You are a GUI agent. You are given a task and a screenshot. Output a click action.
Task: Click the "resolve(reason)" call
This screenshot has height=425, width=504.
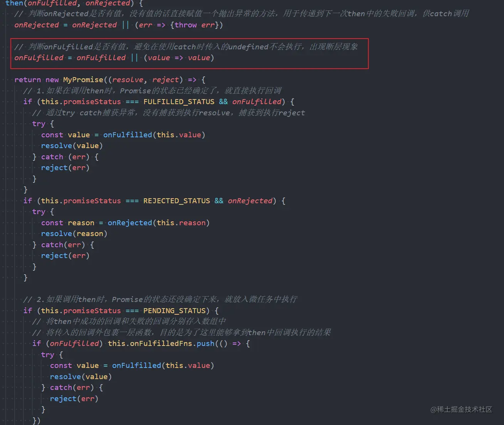(74, 234)
